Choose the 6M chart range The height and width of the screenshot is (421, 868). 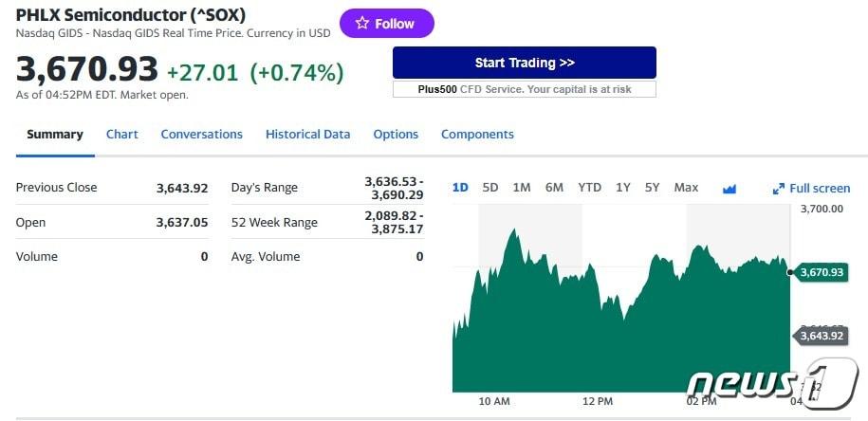coord(554,188)
